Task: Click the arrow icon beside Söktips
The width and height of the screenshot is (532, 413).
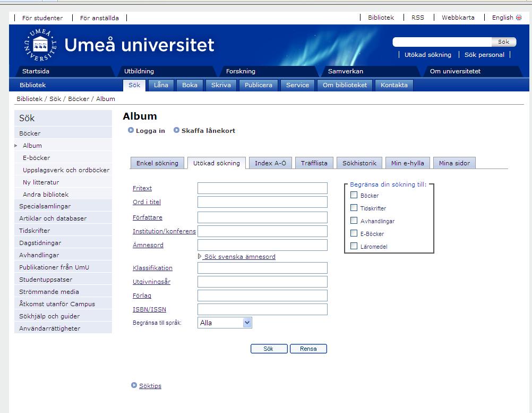Action: point(134,385)
